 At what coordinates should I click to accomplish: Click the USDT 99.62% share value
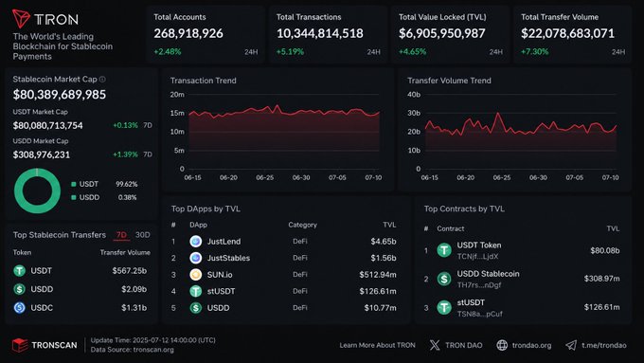coord(127,184)
